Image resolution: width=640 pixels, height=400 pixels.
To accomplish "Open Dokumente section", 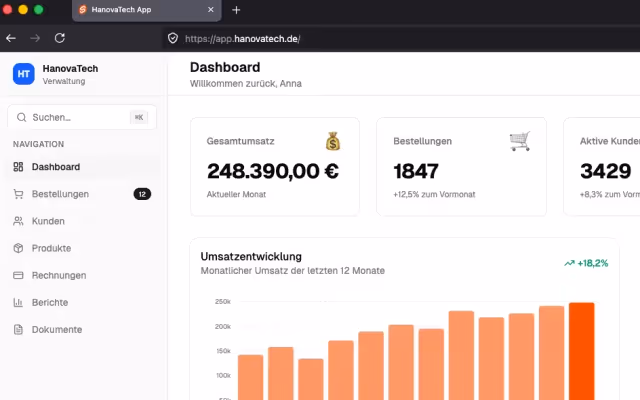I will click(82, 329).
